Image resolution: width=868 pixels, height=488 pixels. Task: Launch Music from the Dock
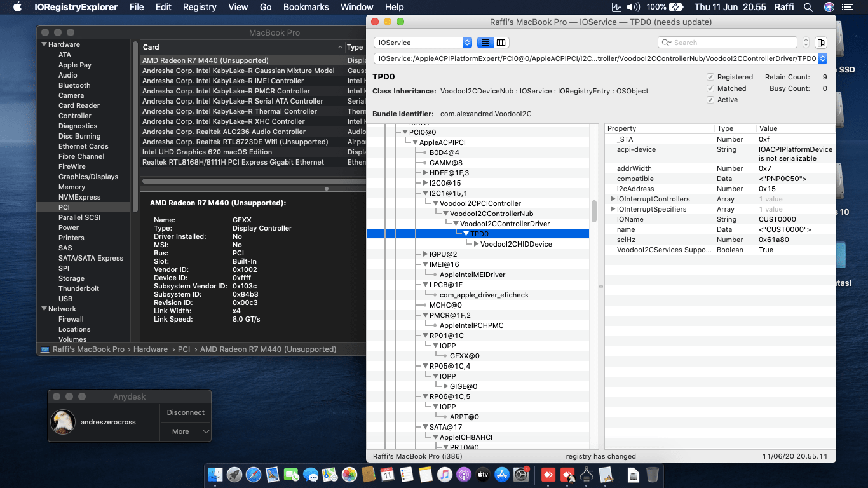(445, 474)
